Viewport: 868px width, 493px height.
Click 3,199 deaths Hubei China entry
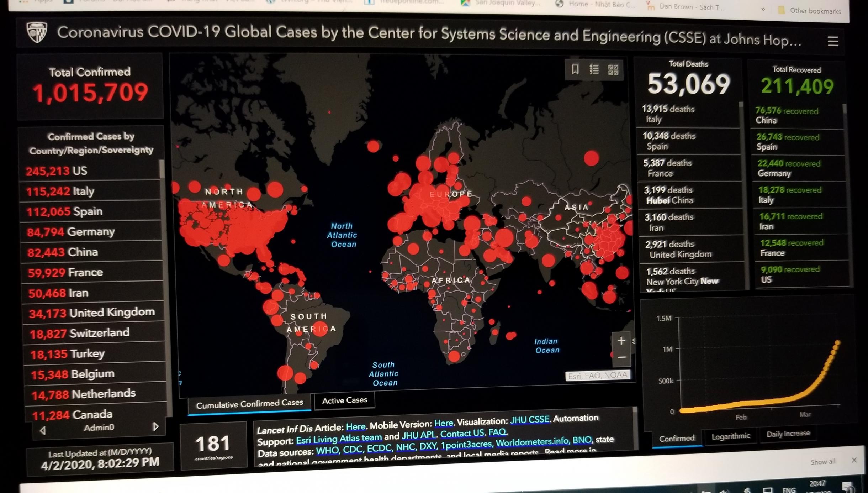(x=690, y=195)
